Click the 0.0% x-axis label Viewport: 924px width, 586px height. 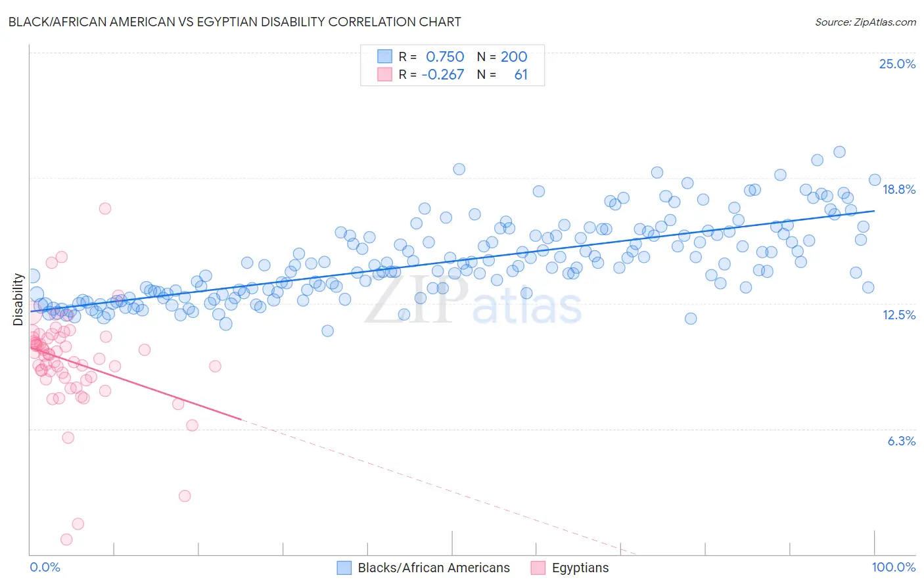point(45,567)
